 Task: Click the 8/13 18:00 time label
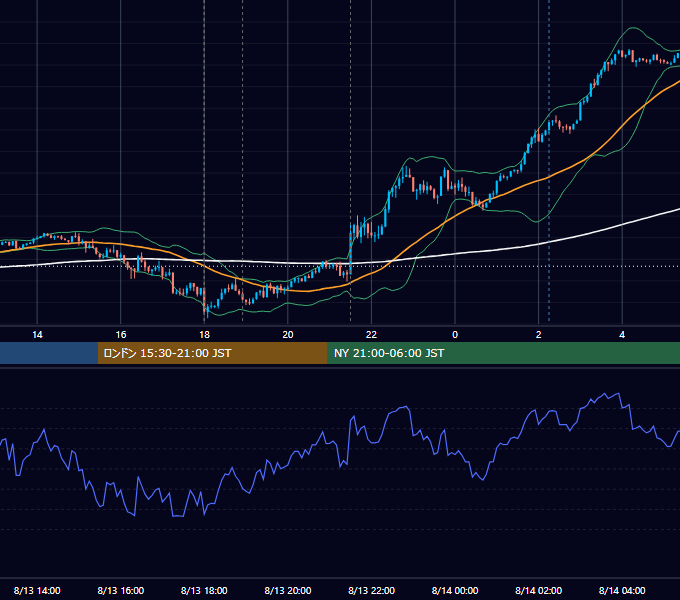tap(204, 590)
